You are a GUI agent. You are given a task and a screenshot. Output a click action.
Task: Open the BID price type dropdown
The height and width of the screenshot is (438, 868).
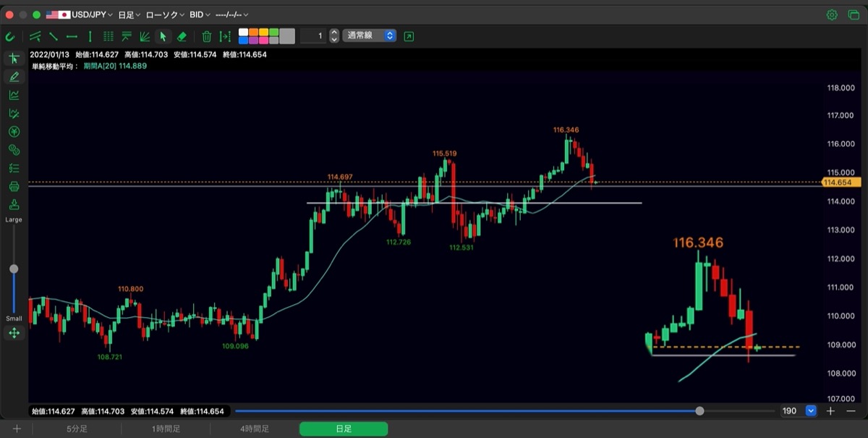200,14
